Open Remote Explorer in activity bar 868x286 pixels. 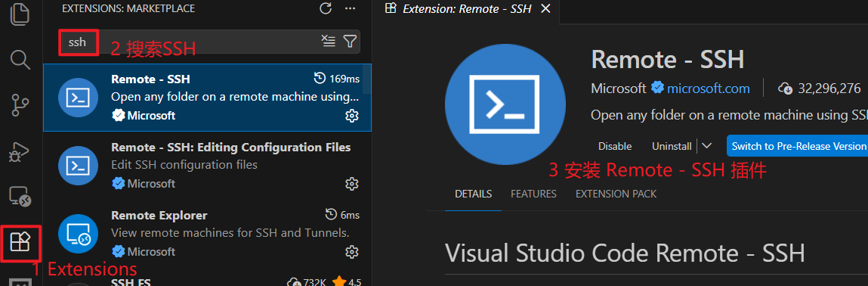coord(20,197)
